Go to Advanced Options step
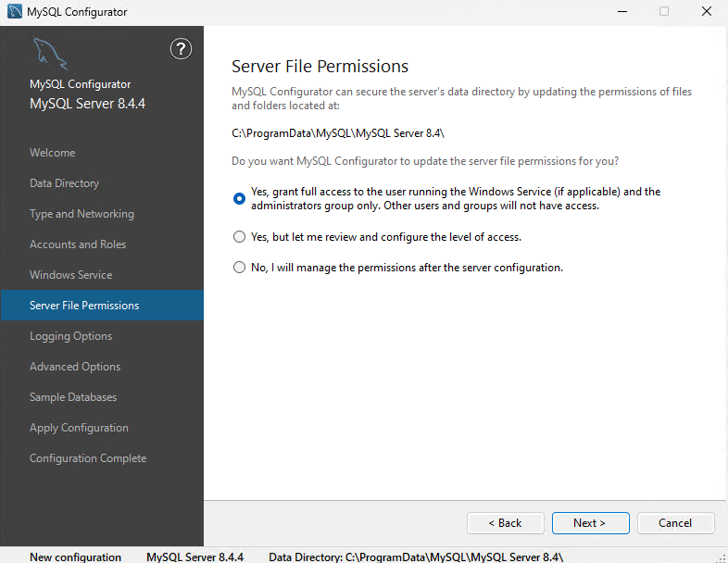 tap(75, 367)
